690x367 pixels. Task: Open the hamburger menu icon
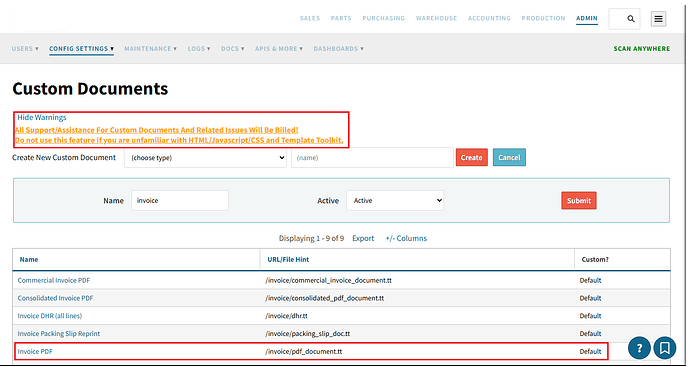coord(658,19)
